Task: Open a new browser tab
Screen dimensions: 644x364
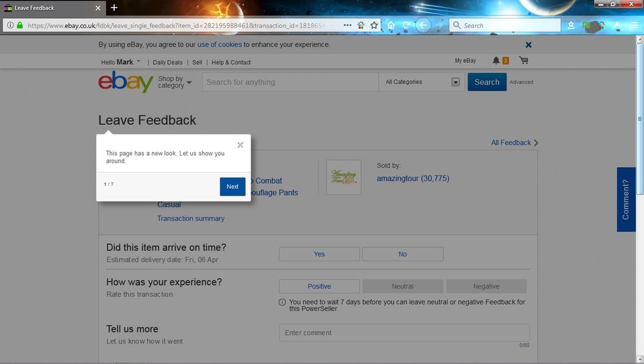Action: pyautogui.click(x=114, y=7)
